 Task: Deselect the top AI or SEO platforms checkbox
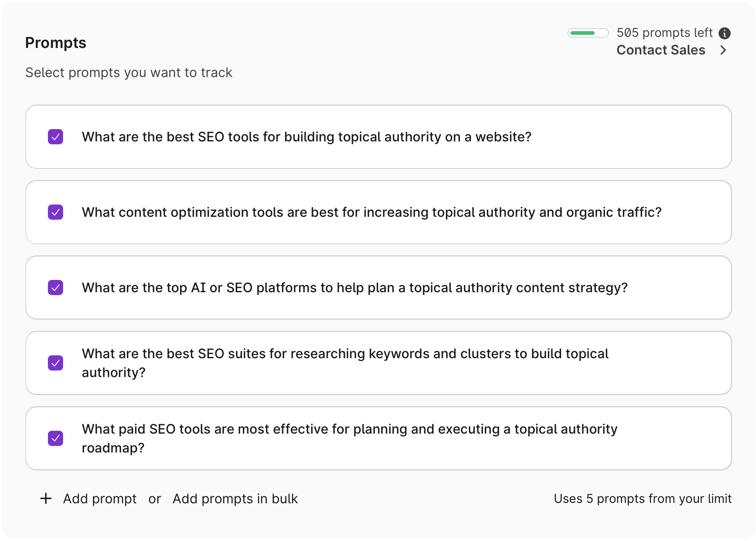click(56, 288)
